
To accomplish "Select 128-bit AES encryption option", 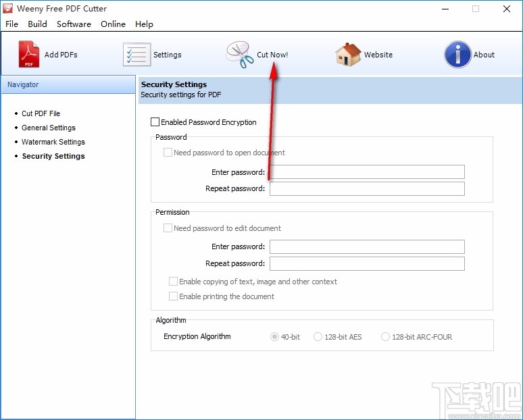I will tap(318, 337).
